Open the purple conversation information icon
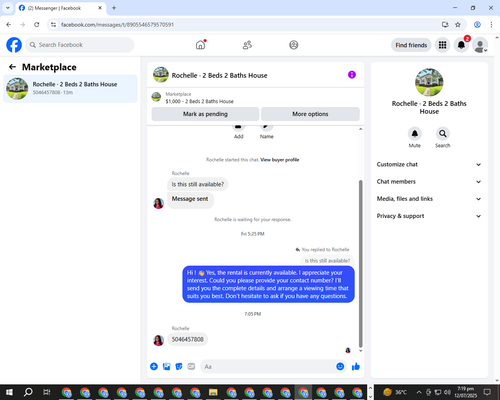 tap(352, 75)
